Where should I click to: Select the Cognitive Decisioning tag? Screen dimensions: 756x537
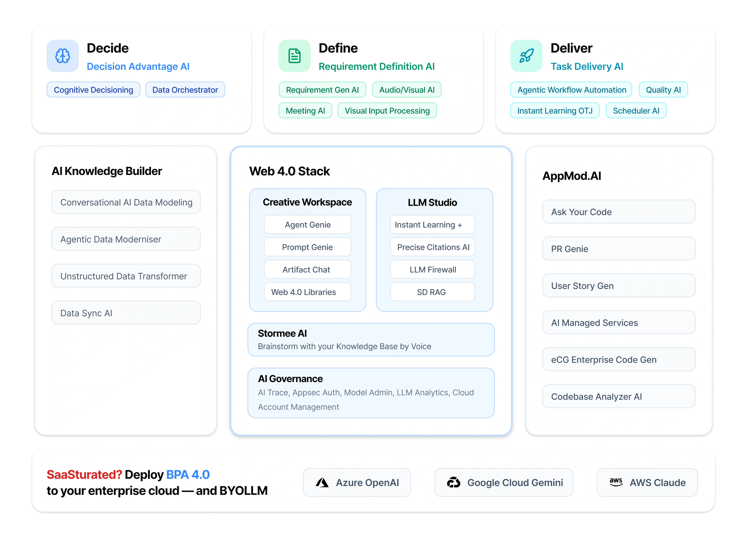pyautogui.click(x=93, y=90)
